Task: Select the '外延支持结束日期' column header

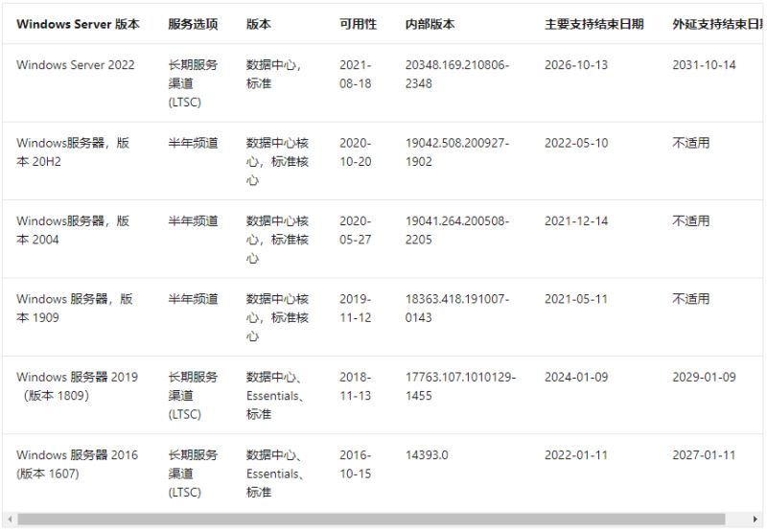Action: tap(717, 24)
